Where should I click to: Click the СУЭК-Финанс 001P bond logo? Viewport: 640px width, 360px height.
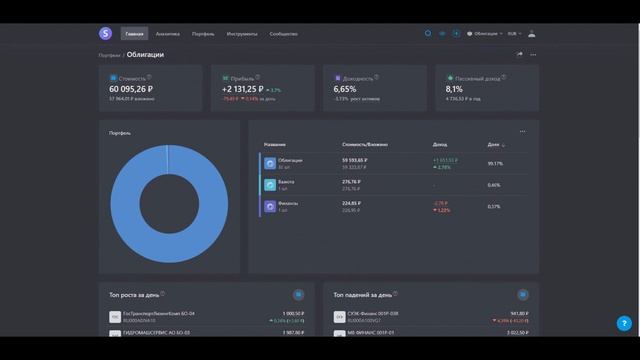[339, 317]
